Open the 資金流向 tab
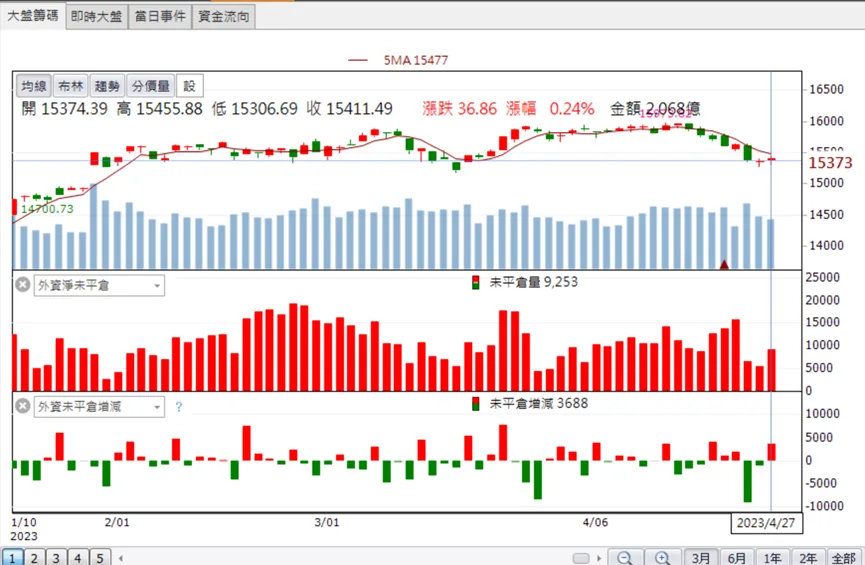 pyautogui.click(x=223, y=17)
